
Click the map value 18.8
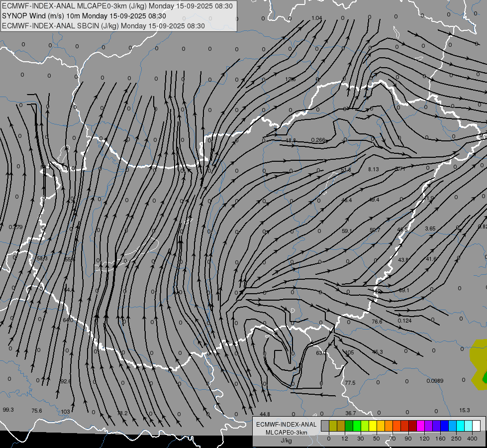pos(291,140)
